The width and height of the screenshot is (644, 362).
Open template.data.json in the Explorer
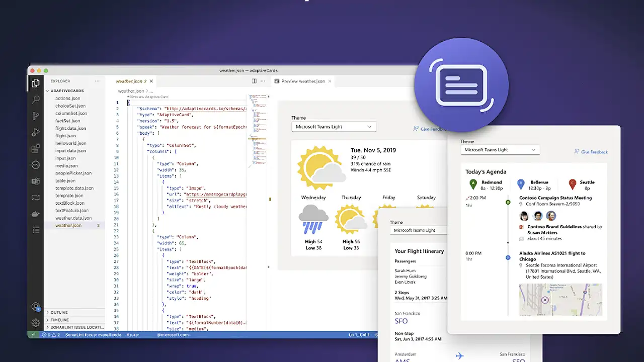pos(74,188)
